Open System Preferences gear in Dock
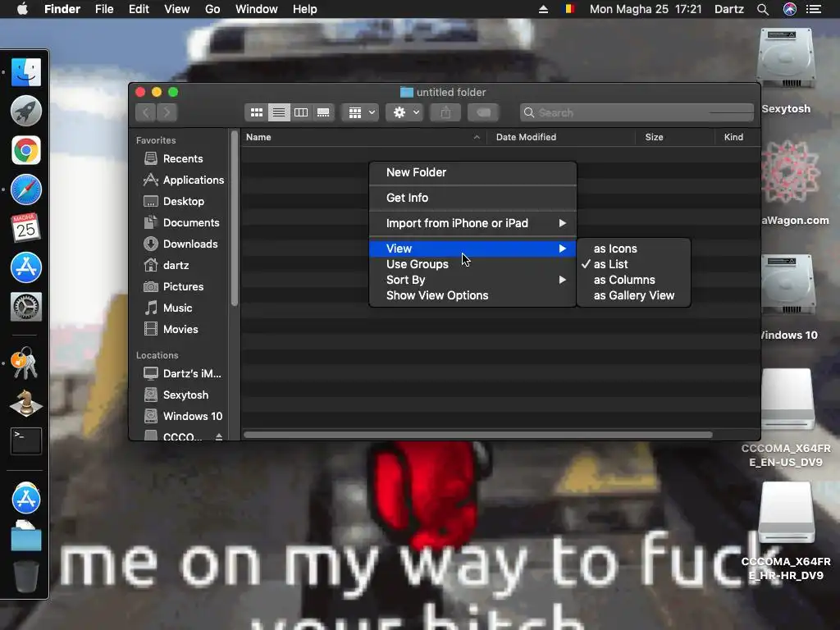 tap(25, 307)
